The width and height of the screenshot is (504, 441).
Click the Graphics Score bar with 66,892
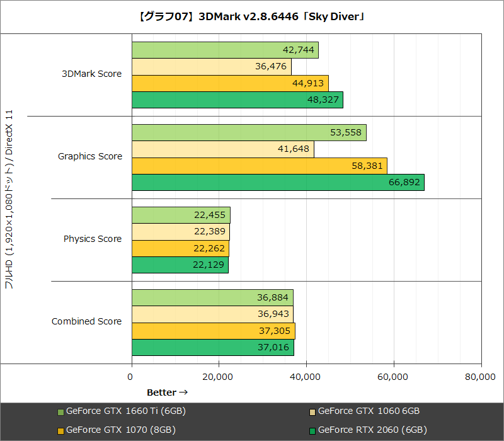(x=278, y=183)
